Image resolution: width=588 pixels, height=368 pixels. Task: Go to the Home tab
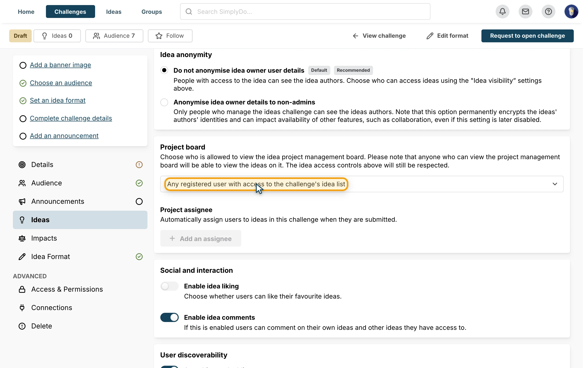pos(26,11)
